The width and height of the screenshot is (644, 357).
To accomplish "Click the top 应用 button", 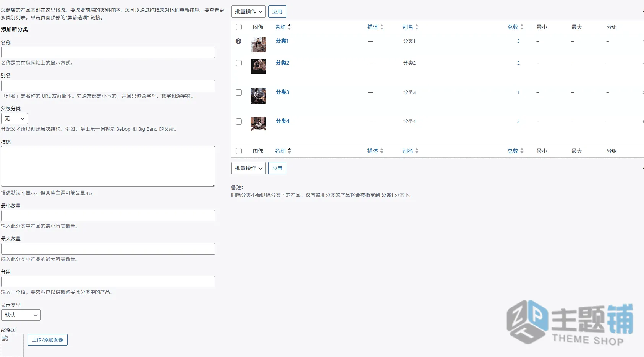I will point(277,11).
